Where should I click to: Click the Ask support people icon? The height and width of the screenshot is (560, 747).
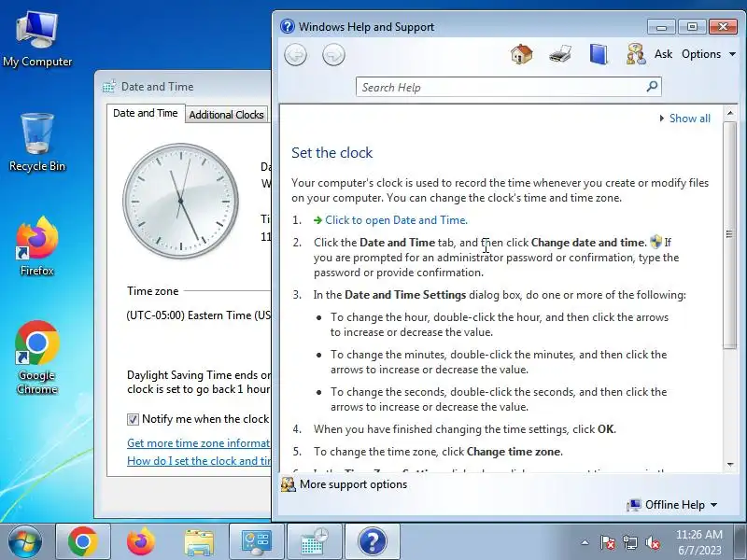coord(636,54)
